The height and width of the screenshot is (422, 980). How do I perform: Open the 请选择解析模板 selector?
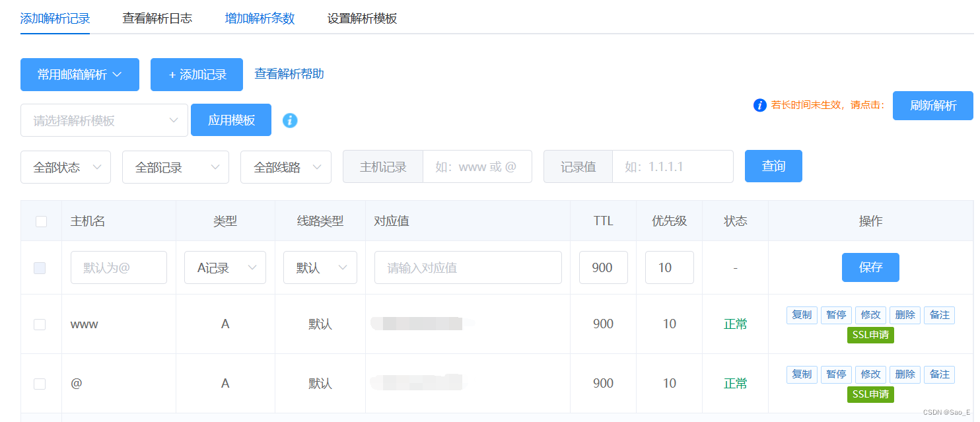click(104, 120)
